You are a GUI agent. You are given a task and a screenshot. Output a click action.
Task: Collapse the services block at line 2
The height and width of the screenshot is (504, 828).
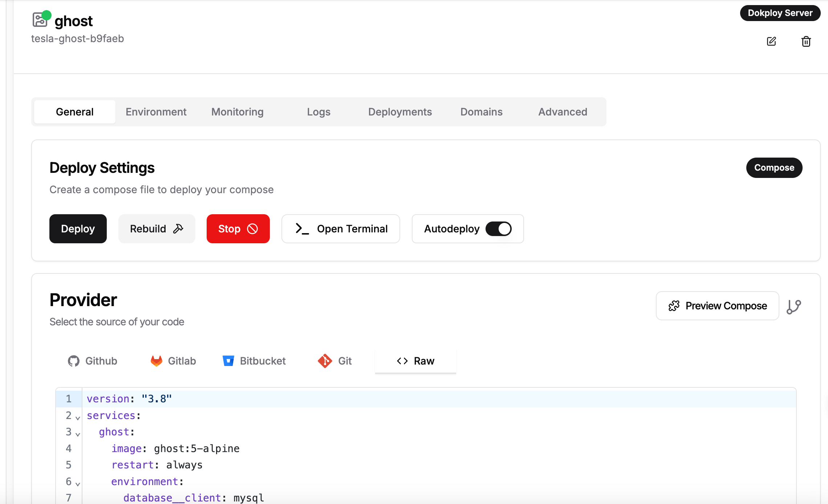(78, 418)
